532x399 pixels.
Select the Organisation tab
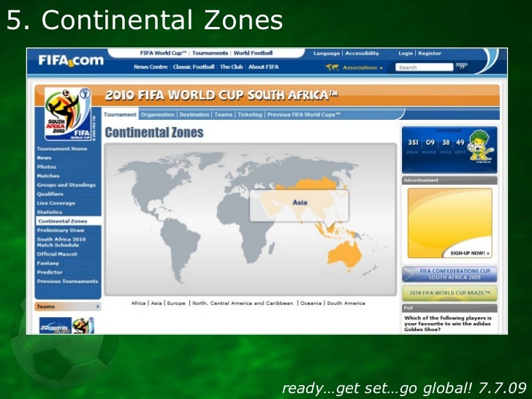click(x=157, y=115)
